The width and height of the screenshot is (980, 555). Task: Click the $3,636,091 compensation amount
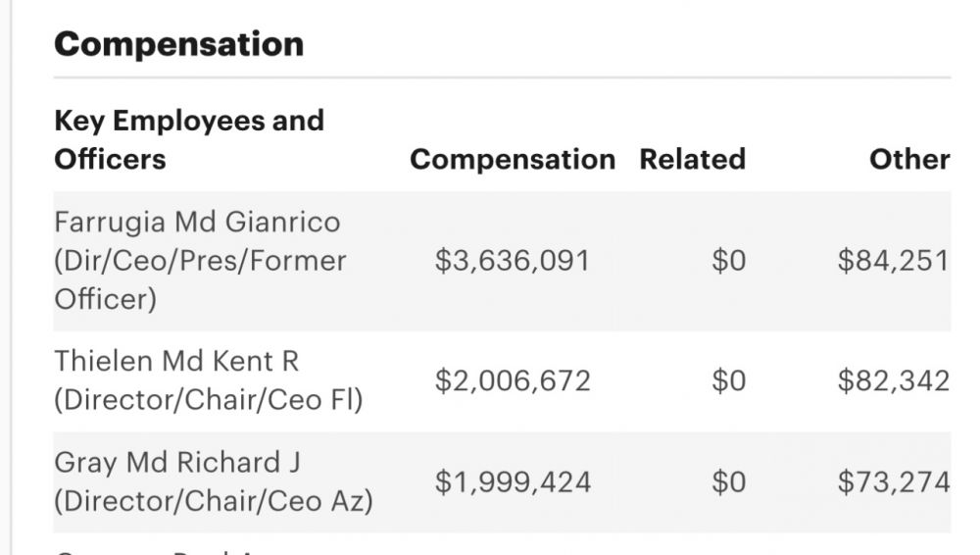coord(513,261)
